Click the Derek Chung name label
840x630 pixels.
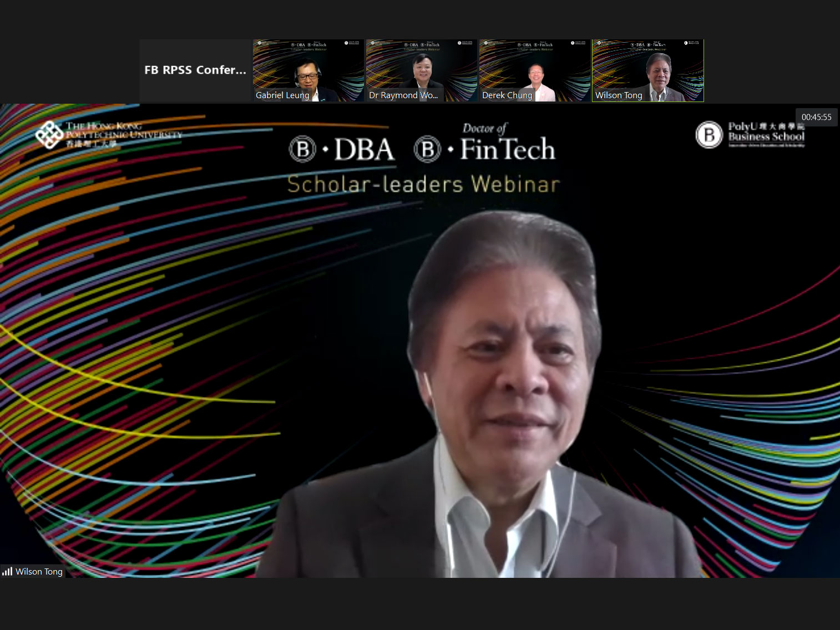[x=507, y=95]
